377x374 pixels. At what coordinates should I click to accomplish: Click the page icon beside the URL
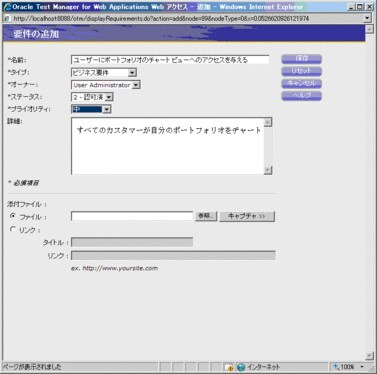pos(7,19)
